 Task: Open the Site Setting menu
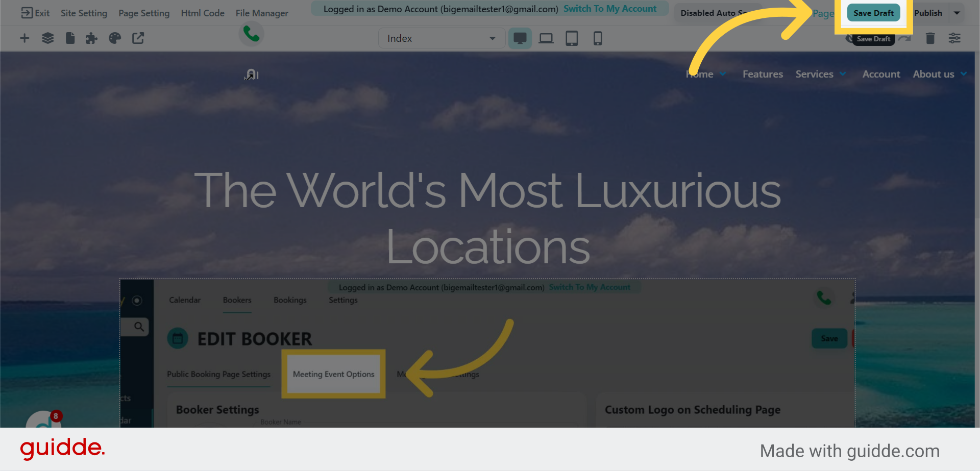pyautogui.click(x=84, y=13)
